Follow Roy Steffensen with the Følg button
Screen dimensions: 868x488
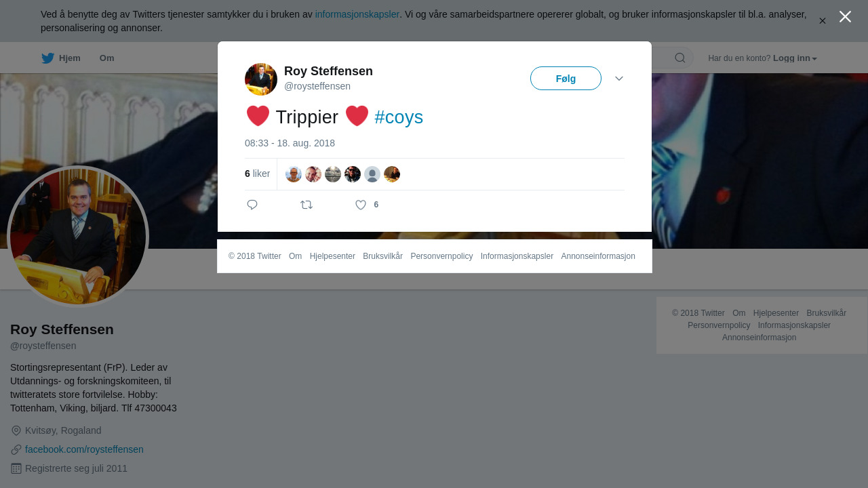pos(566,79)
